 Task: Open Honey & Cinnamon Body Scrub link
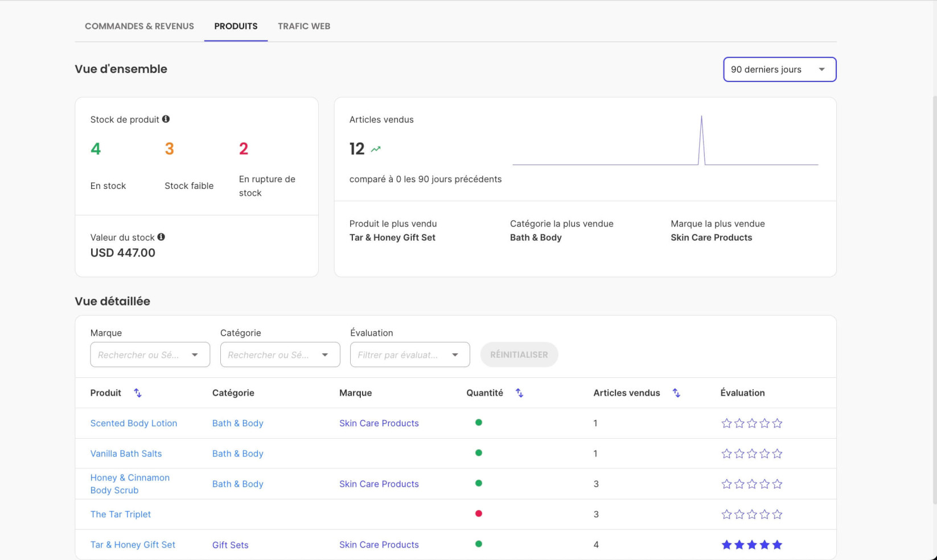[x=130, y=484]
